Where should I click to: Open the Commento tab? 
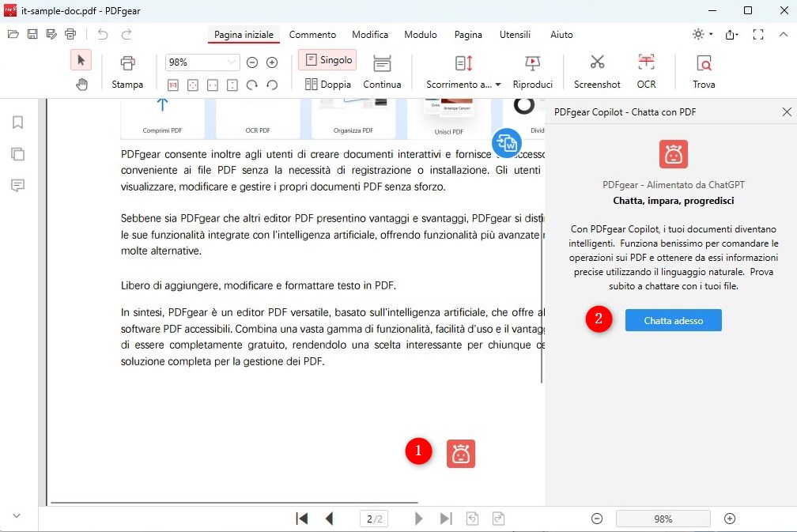point(312,35)
